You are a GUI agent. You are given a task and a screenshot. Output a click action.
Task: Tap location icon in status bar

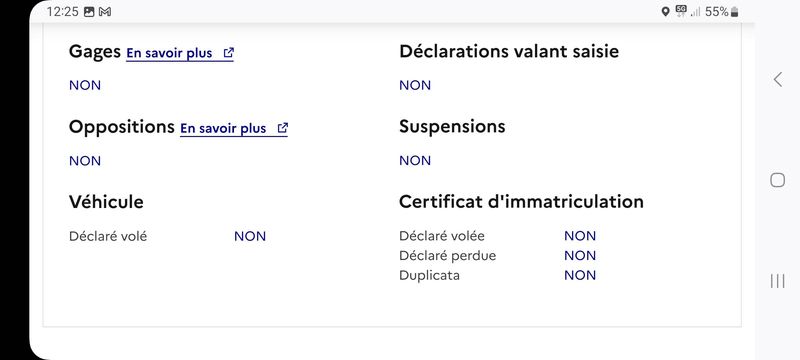click(x=665, y=12)
